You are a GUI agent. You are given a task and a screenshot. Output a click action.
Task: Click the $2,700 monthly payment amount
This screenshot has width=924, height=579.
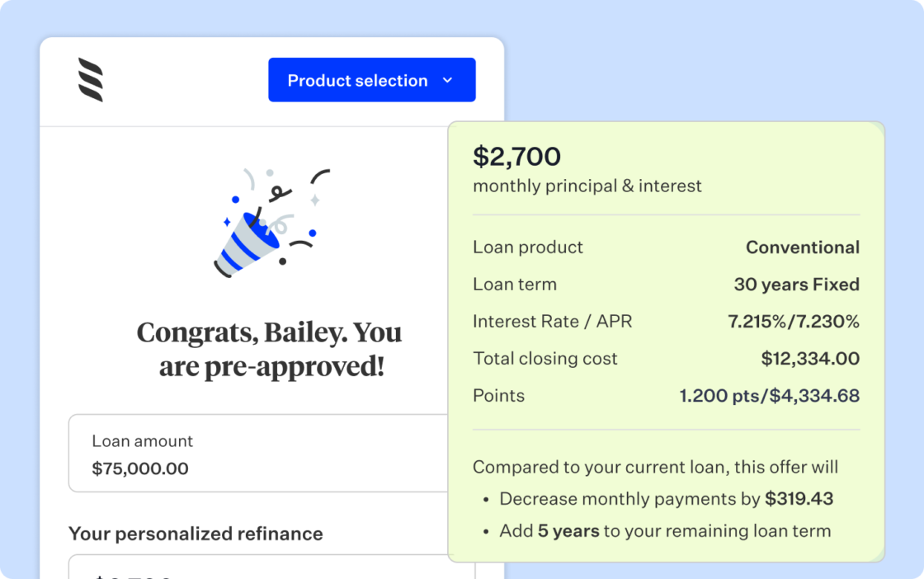(x=516, y=157)
